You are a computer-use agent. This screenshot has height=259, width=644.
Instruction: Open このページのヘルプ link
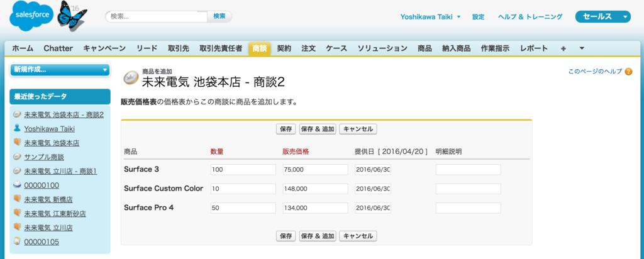pyautogui.click(x=595, y=72)
